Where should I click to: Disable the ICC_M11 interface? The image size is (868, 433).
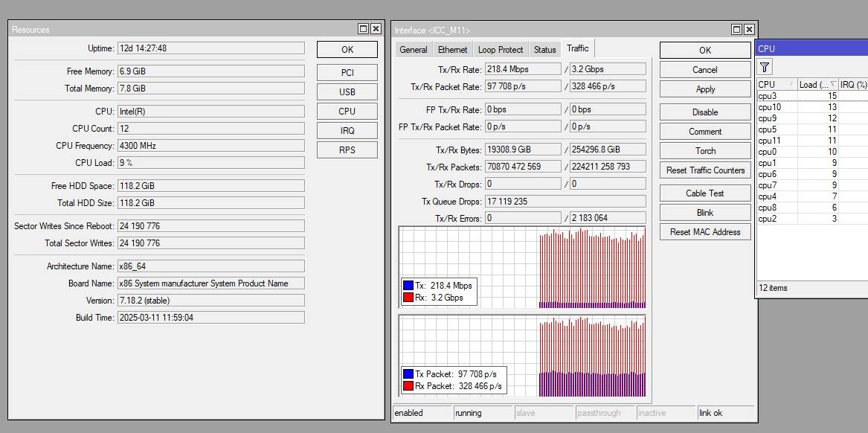705,112
